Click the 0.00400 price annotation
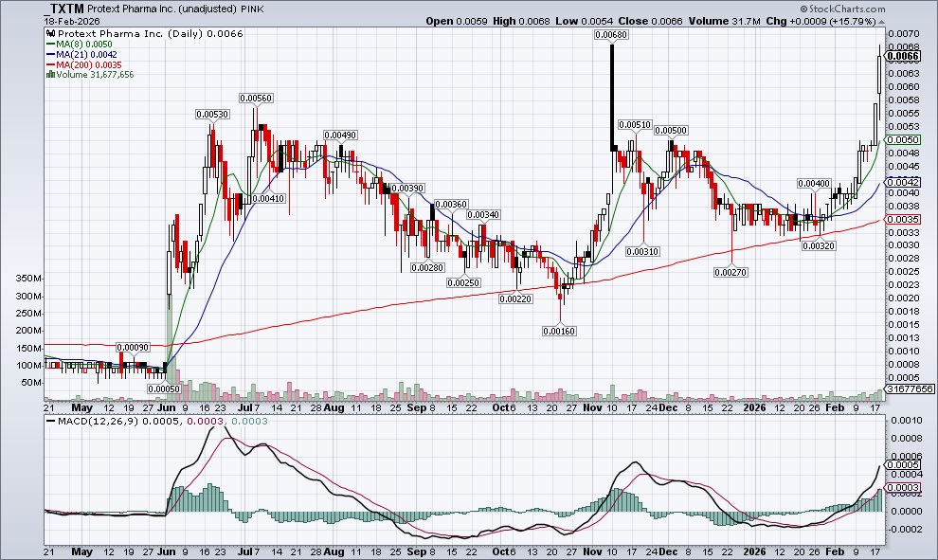938x560 pixels. click(x=814, y=184)
